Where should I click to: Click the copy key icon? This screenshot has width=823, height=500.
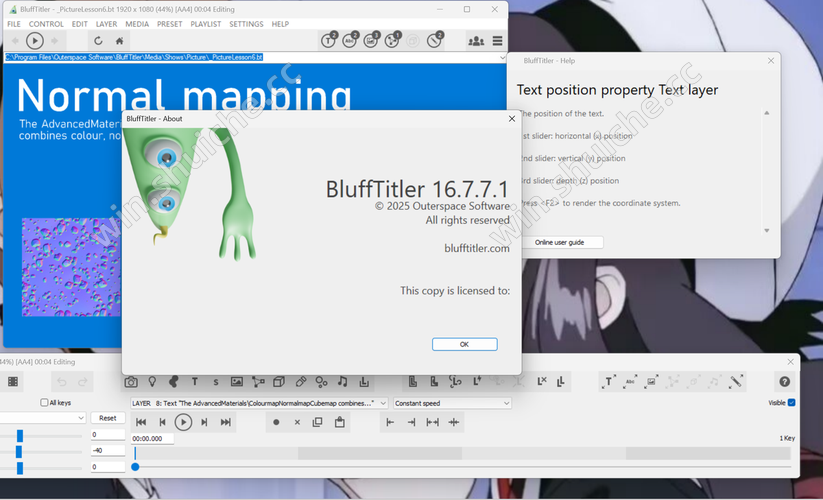(318, 422)
